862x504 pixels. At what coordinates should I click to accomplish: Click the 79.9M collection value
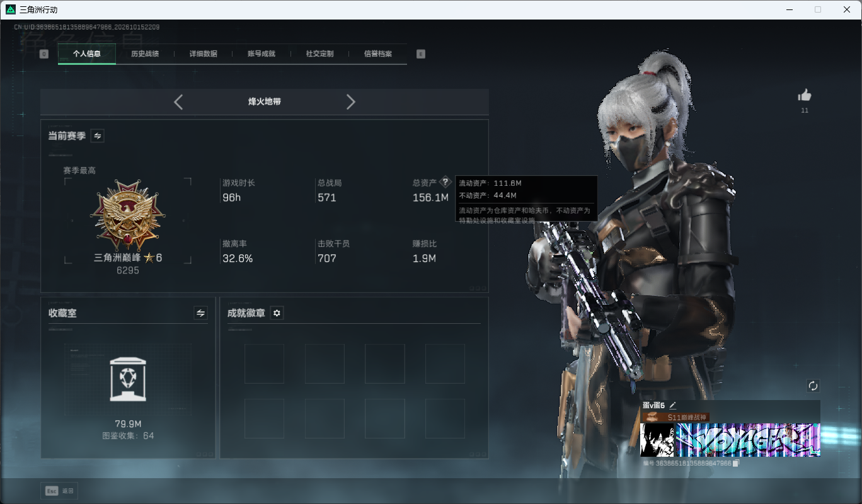coord(128,423)
